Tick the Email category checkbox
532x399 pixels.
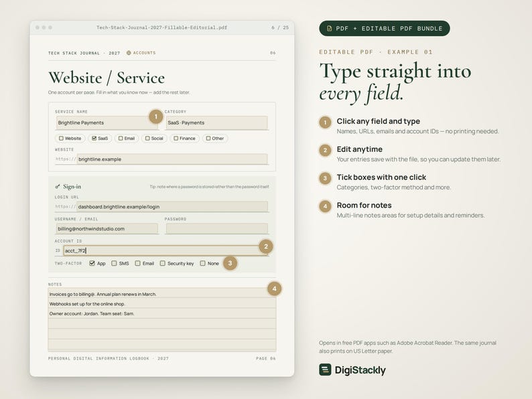pyautogui.click(x=121, y=139)
